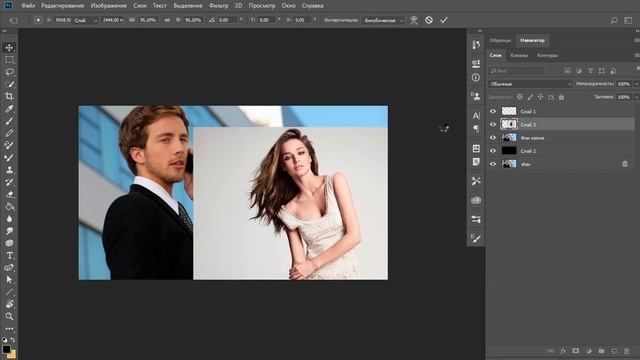Open the search icon in options bar
640x360 pixels.
tap(613, 20)
